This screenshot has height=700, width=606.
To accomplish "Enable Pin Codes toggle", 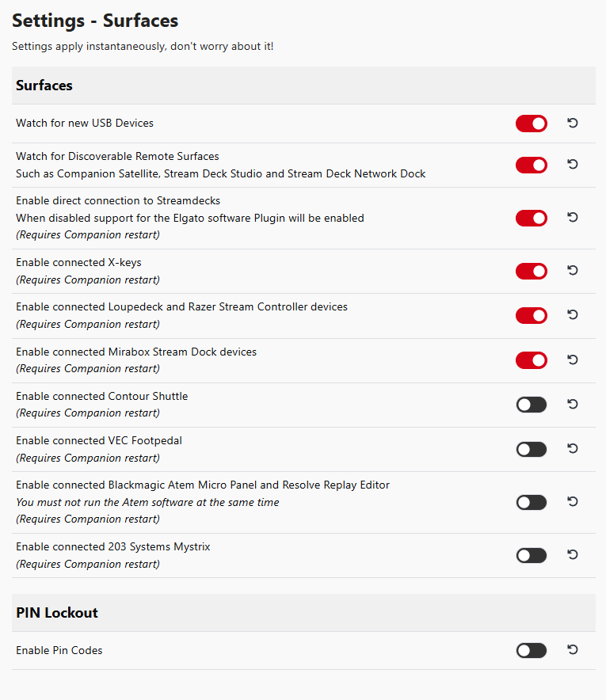I will tap(532, 650).
